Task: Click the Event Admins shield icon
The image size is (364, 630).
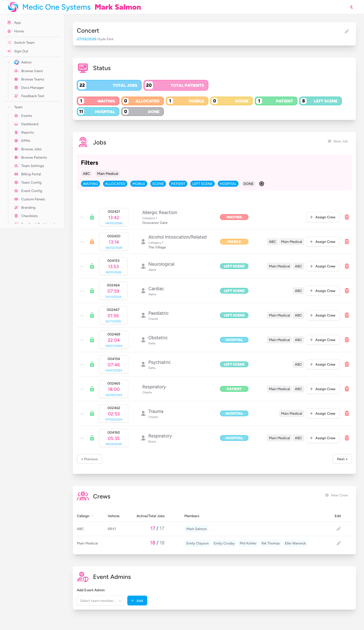Action: coord(83,577)
